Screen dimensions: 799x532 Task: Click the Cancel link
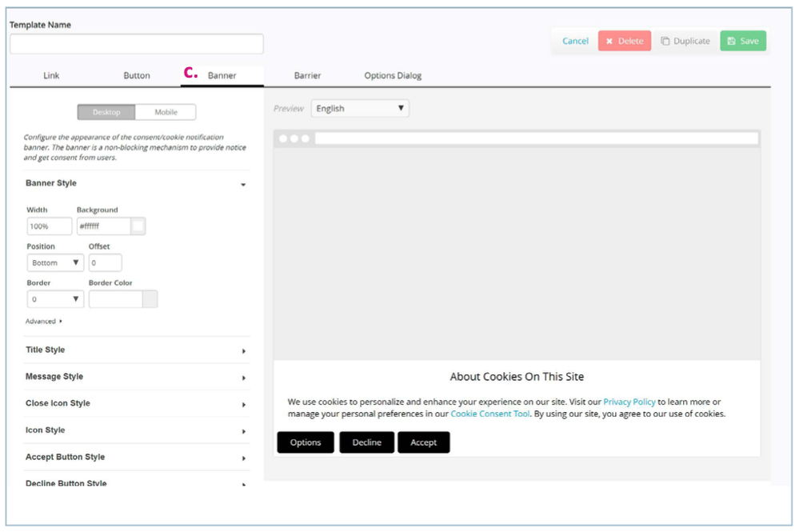pos(575,41)
